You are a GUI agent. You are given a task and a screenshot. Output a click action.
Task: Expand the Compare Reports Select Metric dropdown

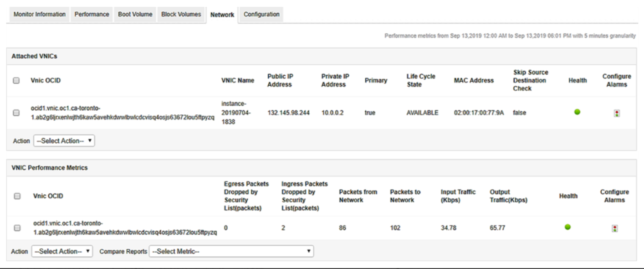(231, 251)
